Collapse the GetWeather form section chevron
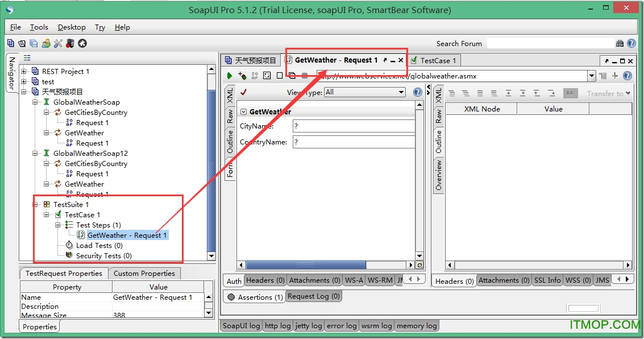This screenshot has height=339, width=644. pyautogui.click(x=243, y=111)
